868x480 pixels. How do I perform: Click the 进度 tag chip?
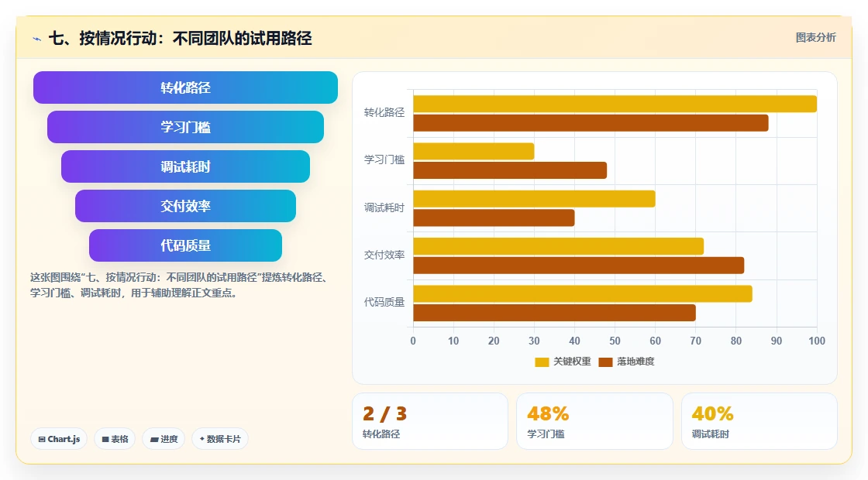pos(164,439)
